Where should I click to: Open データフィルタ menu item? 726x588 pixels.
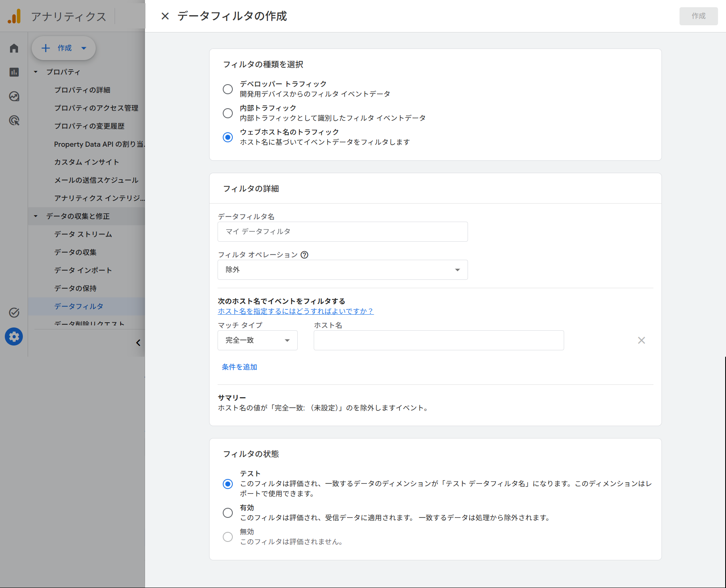tap(79, 307)
